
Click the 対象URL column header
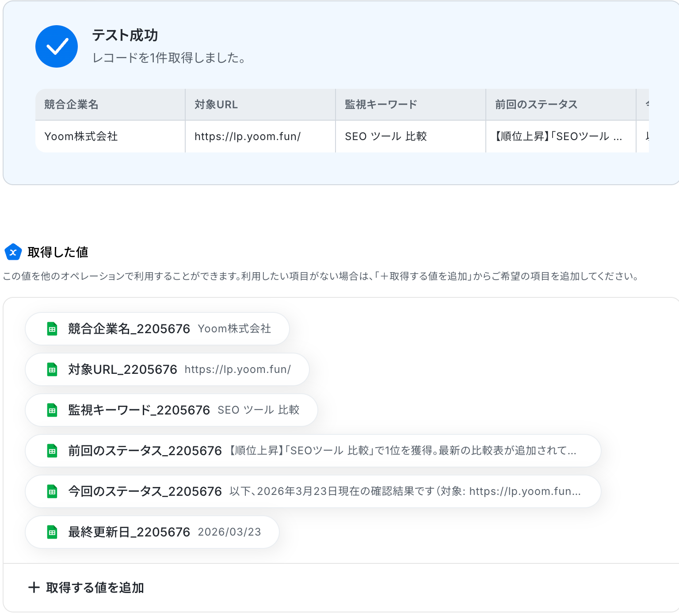[x=260, y=105]
